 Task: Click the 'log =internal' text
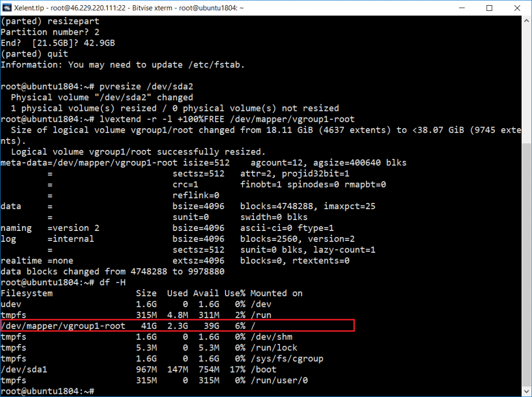click(x=47, y=239)
